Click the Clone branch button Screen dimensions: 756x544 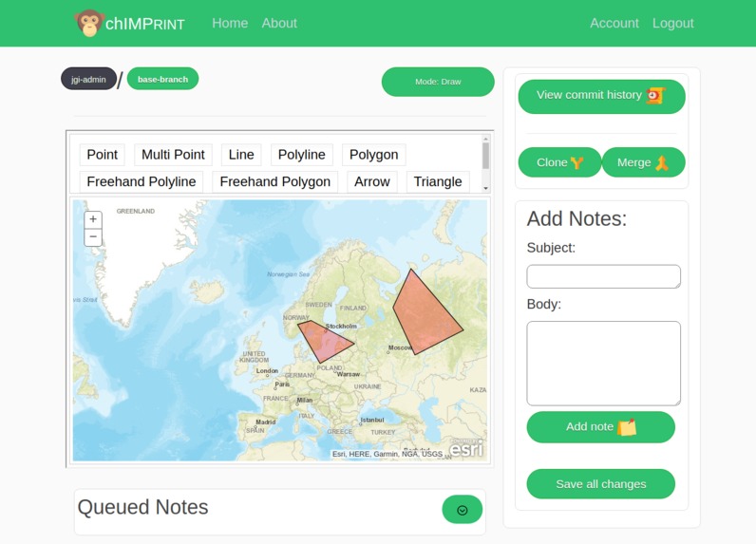pos(559,162)
